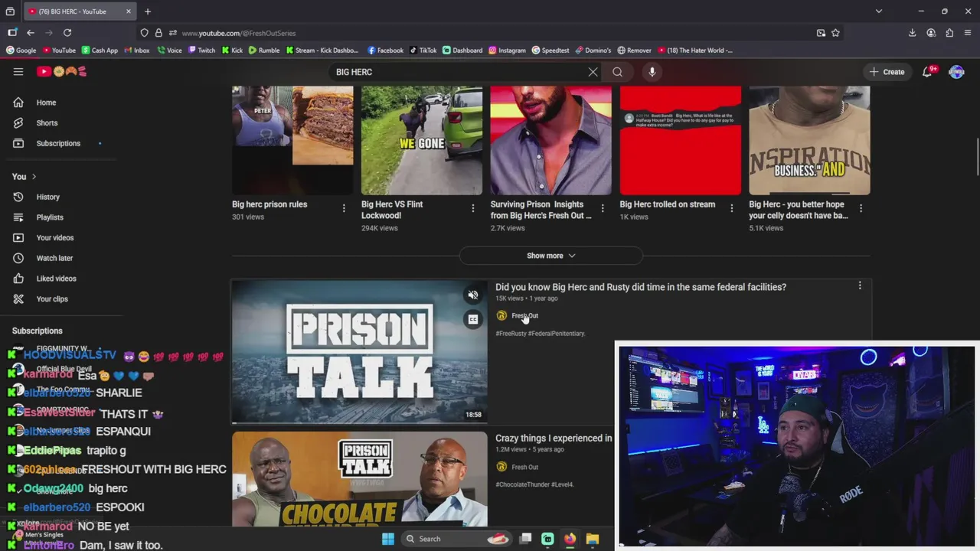This screenshot has height=551, width=980.
Task: Open options for Big Herc VS Flint Lockwood
Action: click(x=472, y=208)
